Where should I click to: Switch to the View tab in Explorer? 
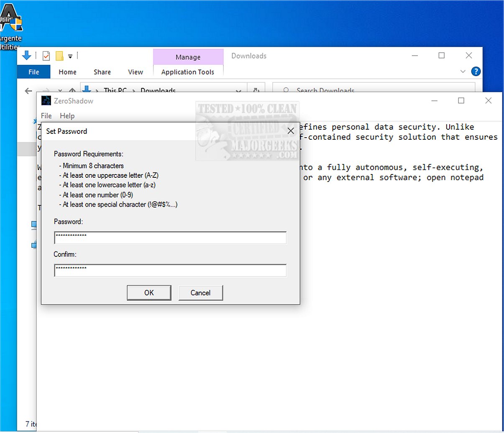(x=135, y=72)
